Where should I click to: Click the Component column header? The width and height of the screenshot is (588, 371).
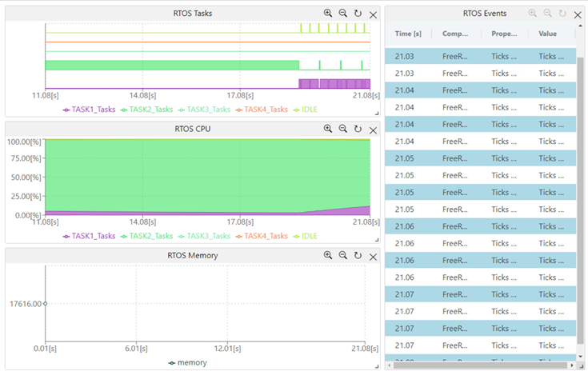point(456,34)
